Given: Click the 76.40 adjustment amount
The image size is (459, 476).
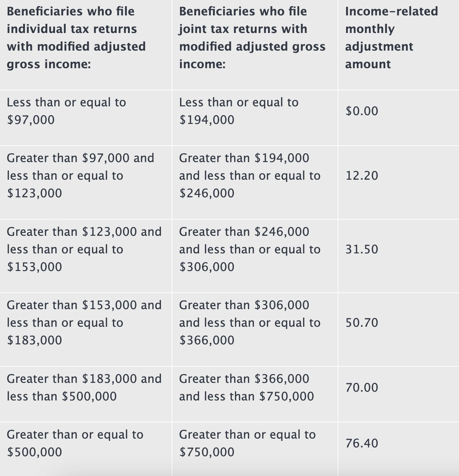Looking at the screenshot, I should coord(362,443).
